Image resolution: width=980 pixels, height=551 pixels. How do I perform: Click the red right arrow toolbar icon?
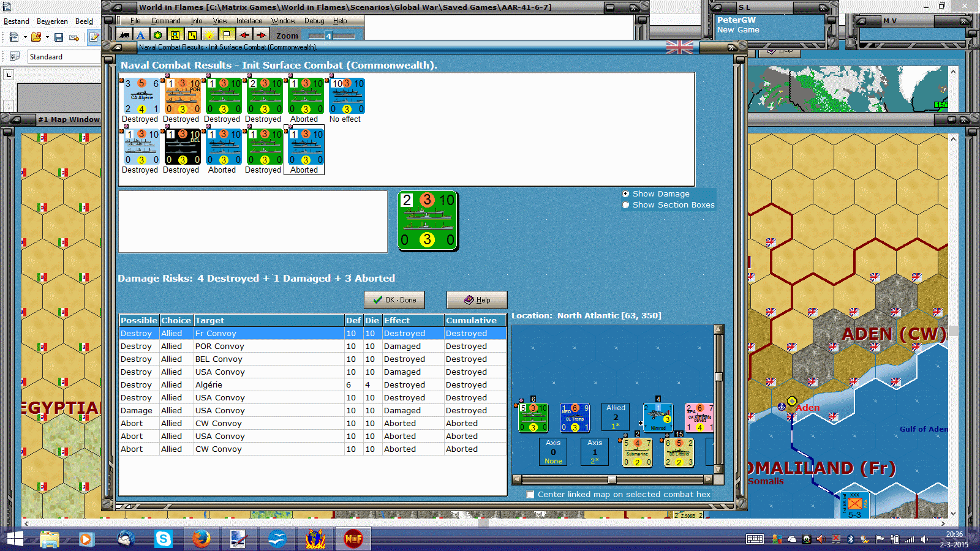click(261, 36)
